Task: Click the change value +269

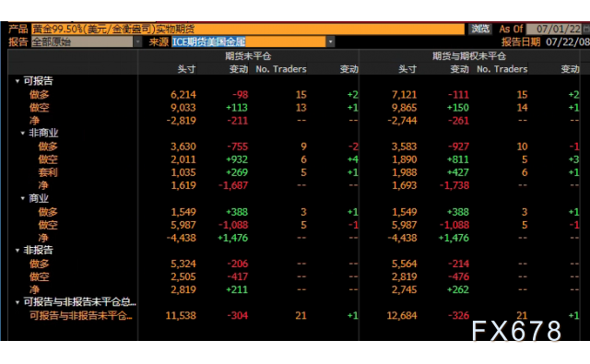Action: click(x=237, y=172)
